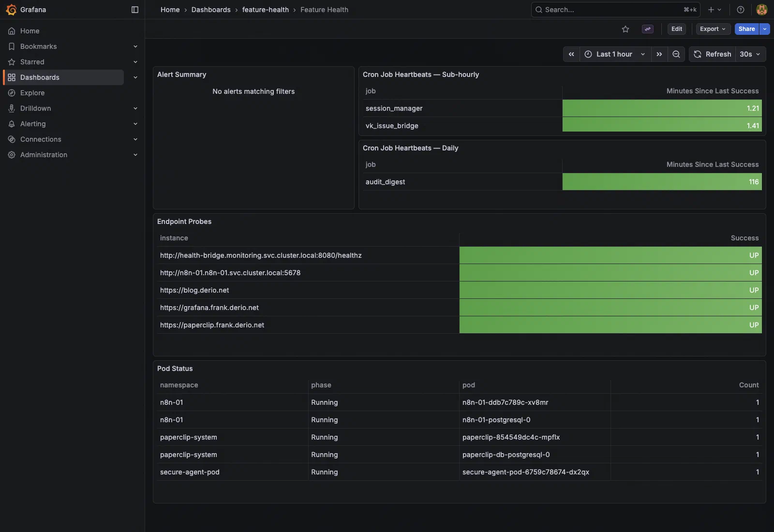Mark dashboard as favorite with star icon
774x532 pixels.
pyautogui.click(x=625, y=29)
